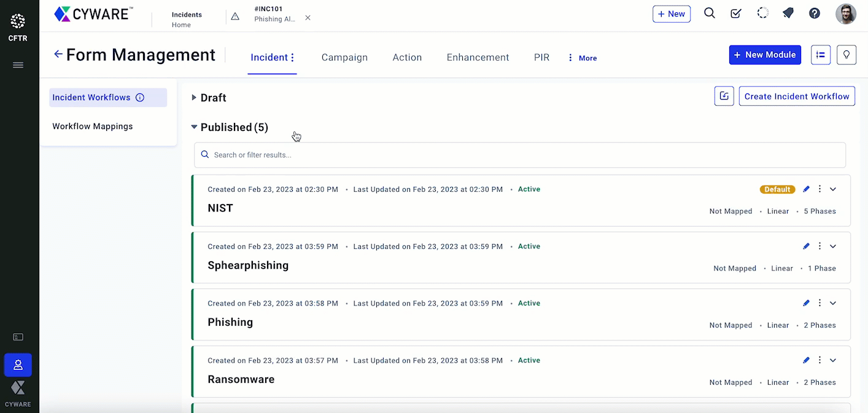
Task: Open three-dot menu for Phishing workflow
Action: tap(820, 303)
